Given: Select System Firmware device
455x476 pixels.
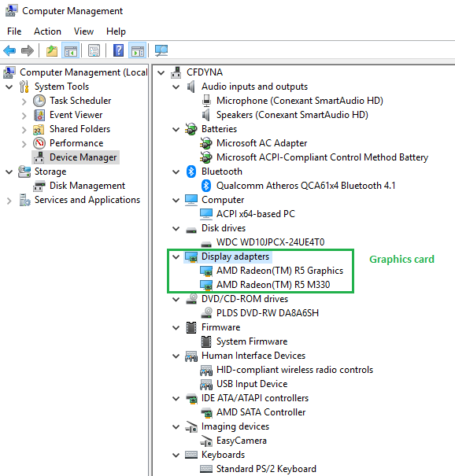Looking at the screenshot, I should 251,341.
